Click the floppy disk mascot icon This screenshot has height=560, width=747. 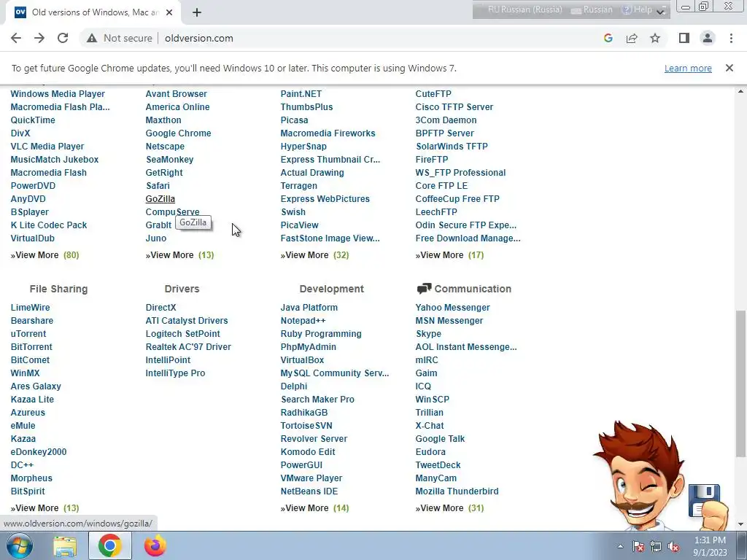[704, 500]
